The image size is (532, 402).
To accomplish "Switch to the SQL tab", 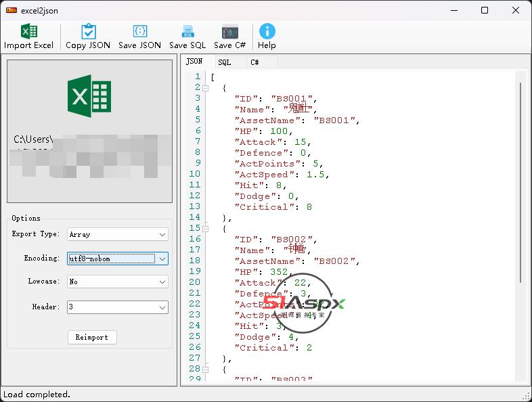I will pyautogui.click(x=224, y=62).
